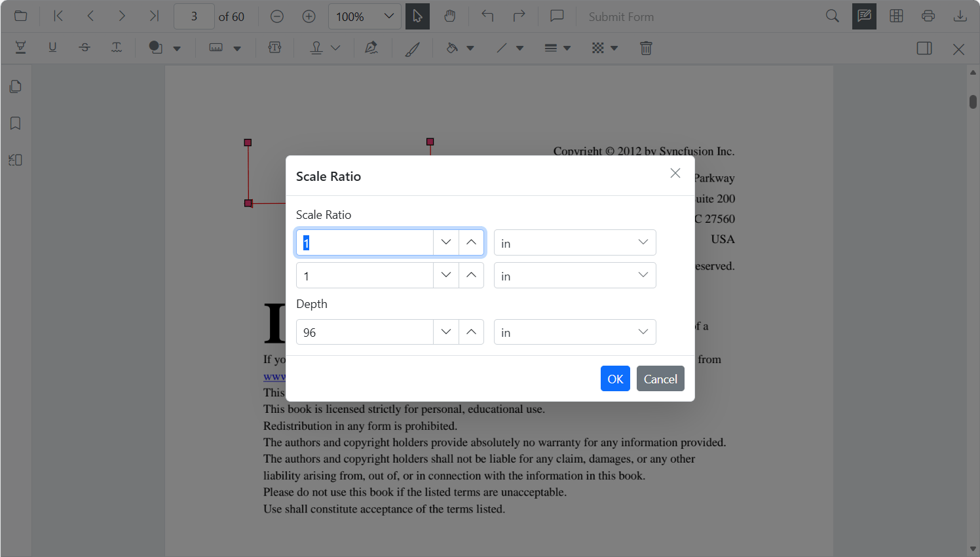The width and height of the screenshot is (980, 557).
Task: Toggle the comments side panel icon
Action: click(x=924, y=48)
